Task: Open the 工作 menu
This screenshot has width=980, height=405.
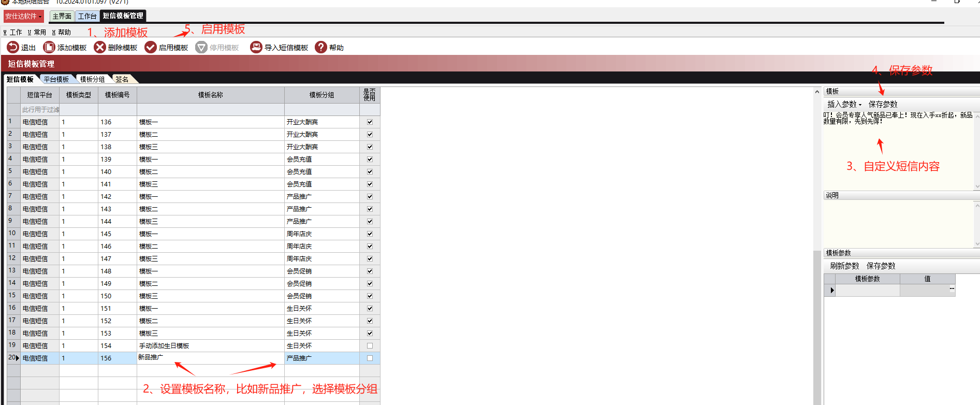Action: 12,32
